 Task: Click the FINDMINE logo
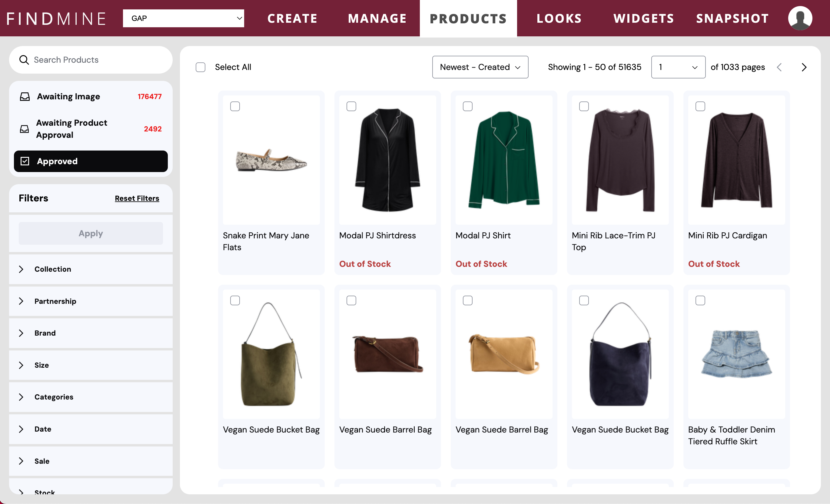[56, 18]
